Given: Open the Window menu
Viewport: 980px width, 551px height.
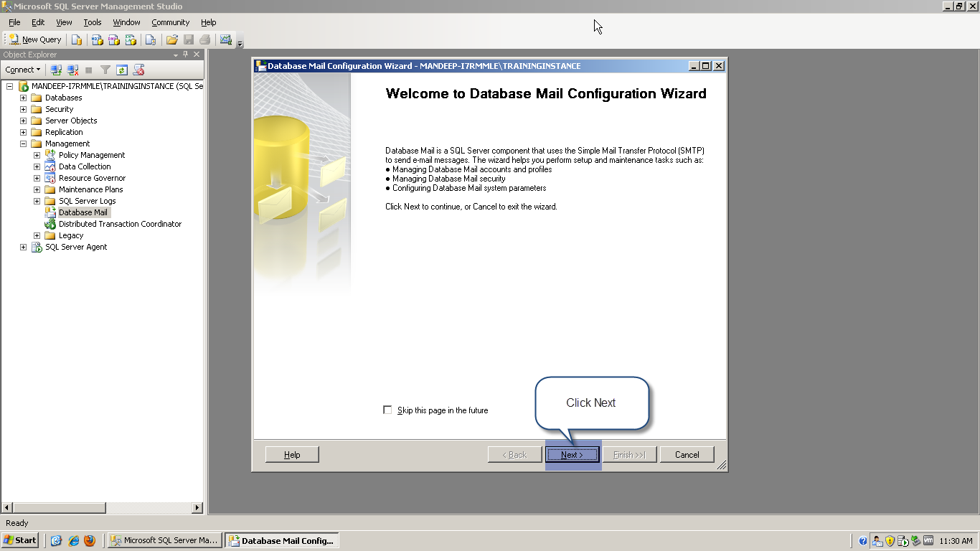Looking at the screenshot, I should click(x=126, y=22).
